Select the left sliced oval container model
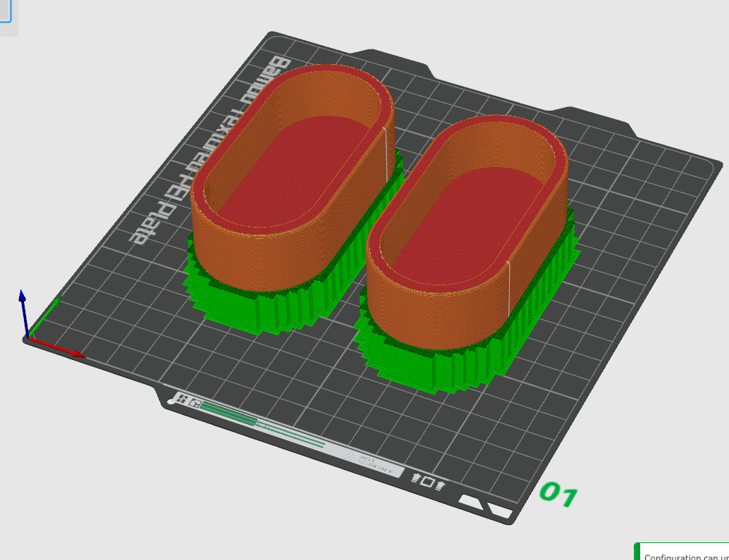 [x=293, y=176]
